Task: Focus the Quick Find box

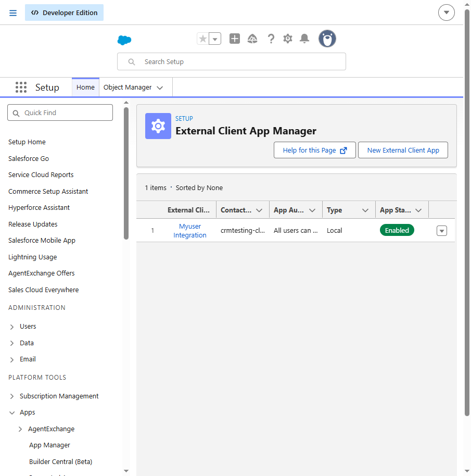Action: [60, 112]
